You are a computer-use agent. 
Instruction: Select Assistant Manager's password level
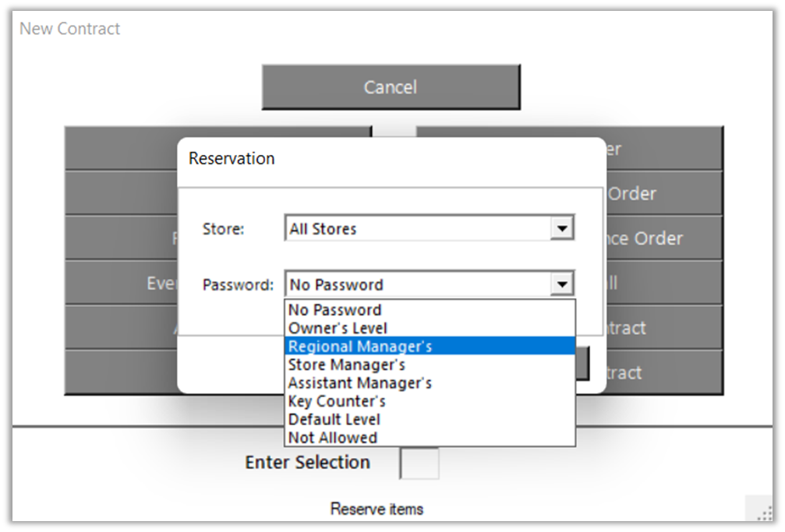pos(360,382)
